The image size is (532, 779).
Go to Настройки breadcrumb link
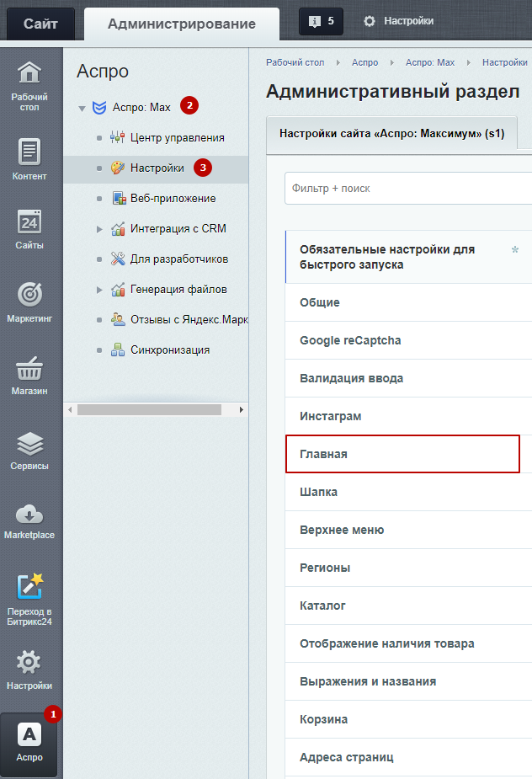(505, 62)
